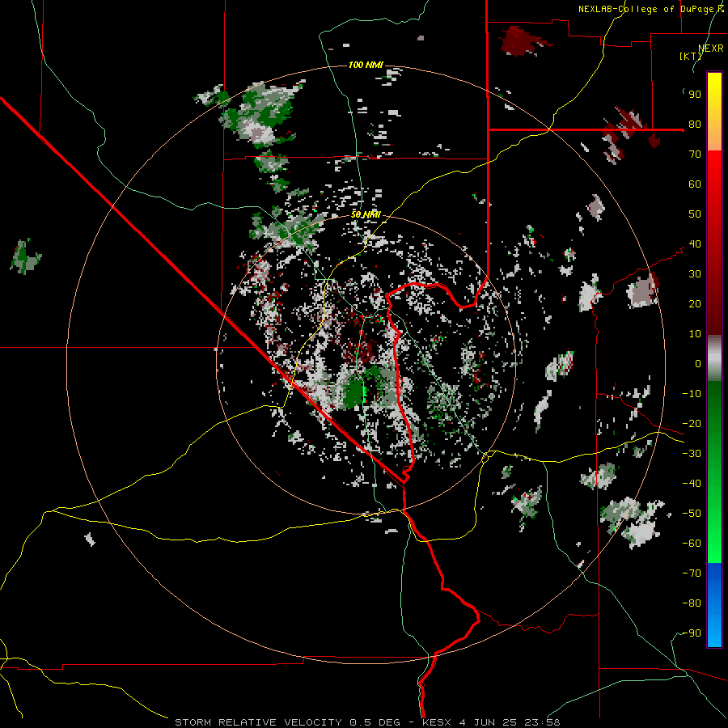Click the gray zero-velocity segment of color bar
This screenshot has width=728, height=728.
[x=714, y=358]
